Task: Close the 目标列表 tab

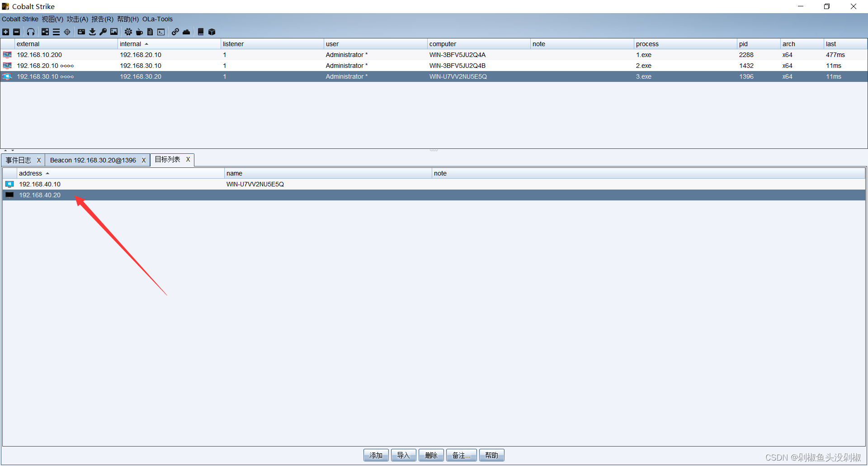Action: 188,159
